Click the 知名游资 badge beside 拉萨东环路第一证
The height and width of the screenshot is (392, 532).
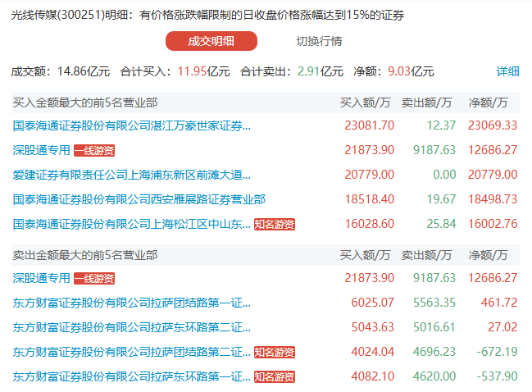tap(274, 377)
